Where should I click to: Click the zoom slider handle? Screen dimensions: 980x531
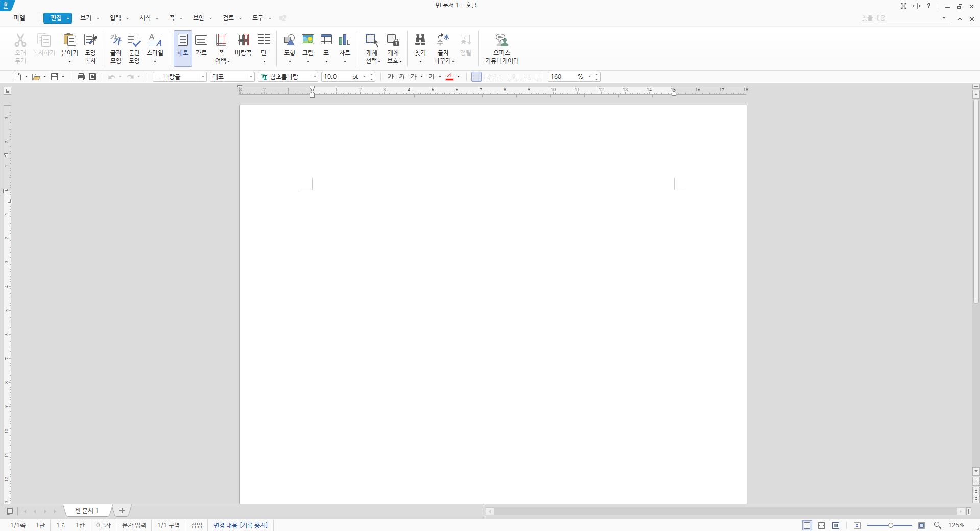[890, 525]
